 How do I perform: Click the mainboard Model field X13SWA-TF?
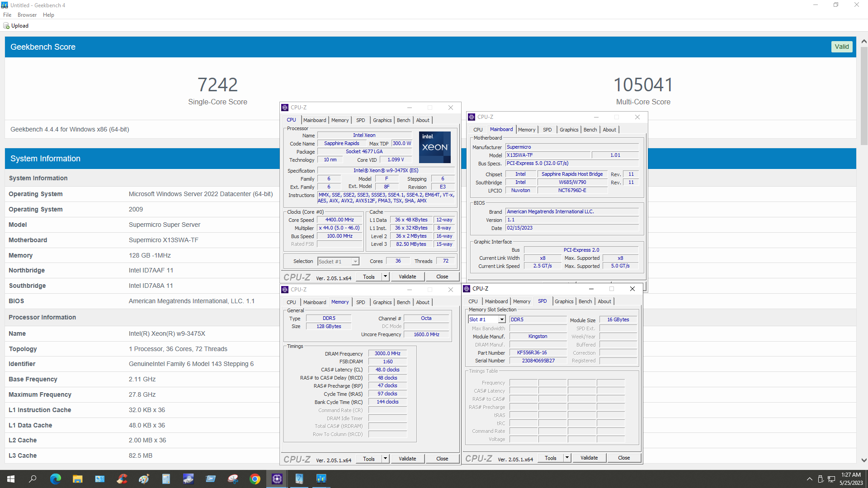point(548,155)
